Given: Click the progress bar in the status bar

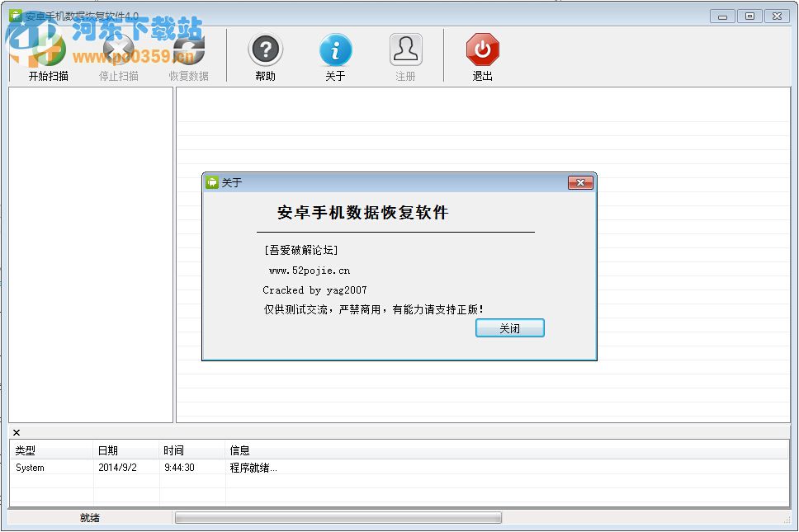Looking at the screenshot, I should pyautogui.click(x=337, y=517).
